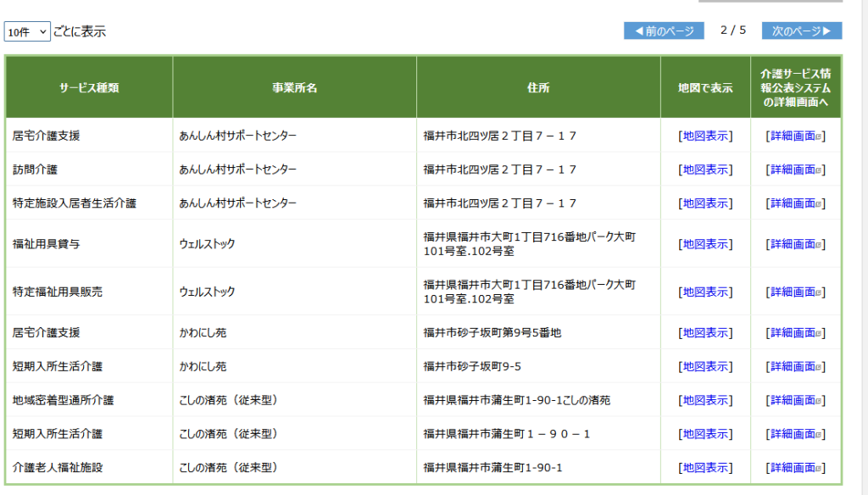Click the 事業所名 column header
This screenshot has width=868, height=495.
294,87
